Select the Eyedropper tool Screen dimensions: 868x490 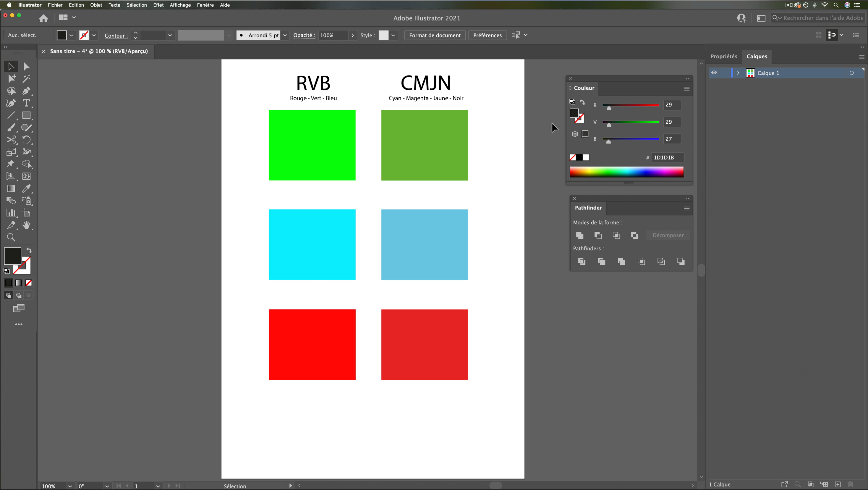click(27, 188)
